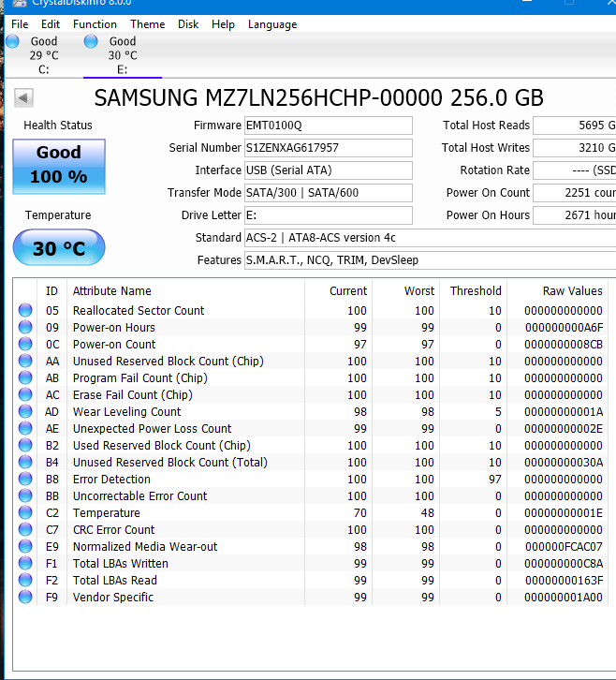
Task: Click the Total Host Reads value
Action: pyautogui.click(x=575, y=126)
